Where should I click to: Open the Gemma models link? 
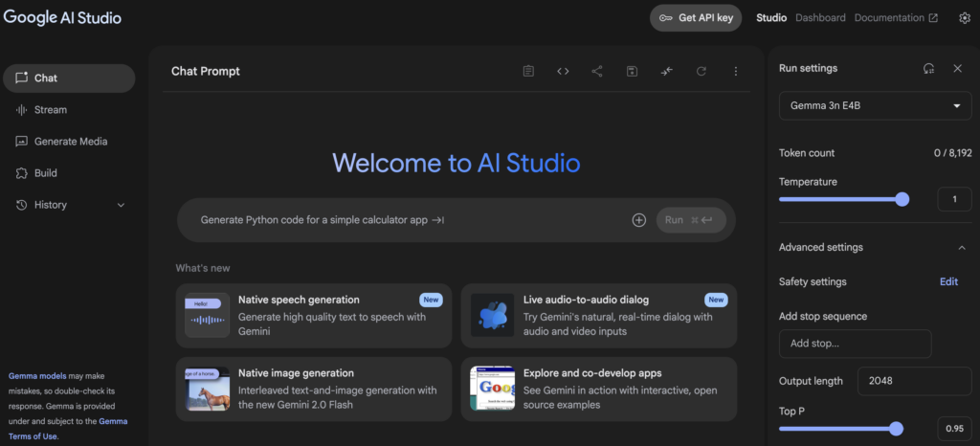point(37,376)
